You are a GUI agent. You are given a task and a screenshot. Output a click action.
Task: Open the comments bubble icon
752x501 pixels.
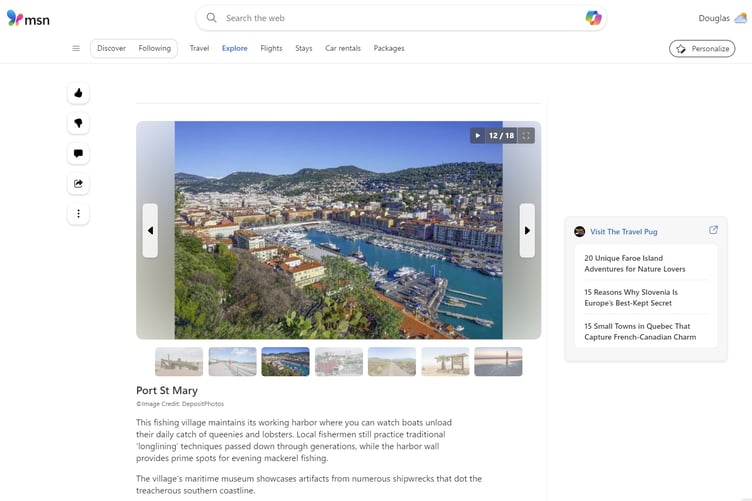(78, 153)
